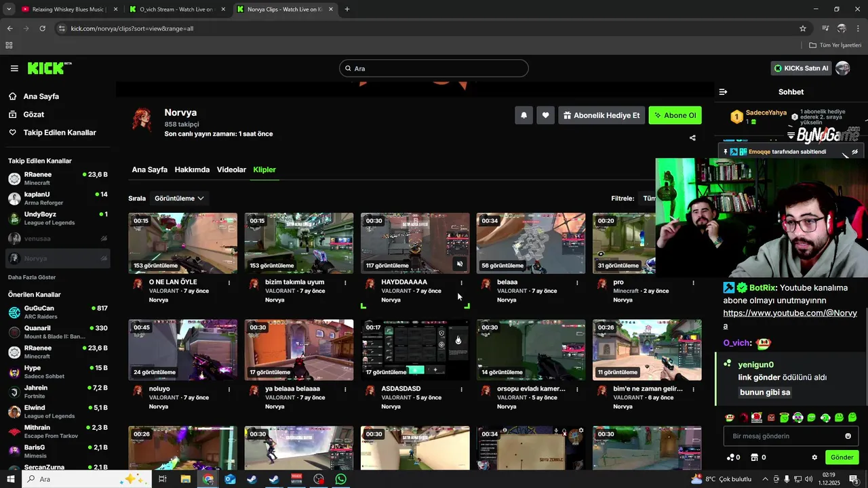868x488 pixels.
Task: Open the Hakkımda tab
Action: tap(192, 169)
